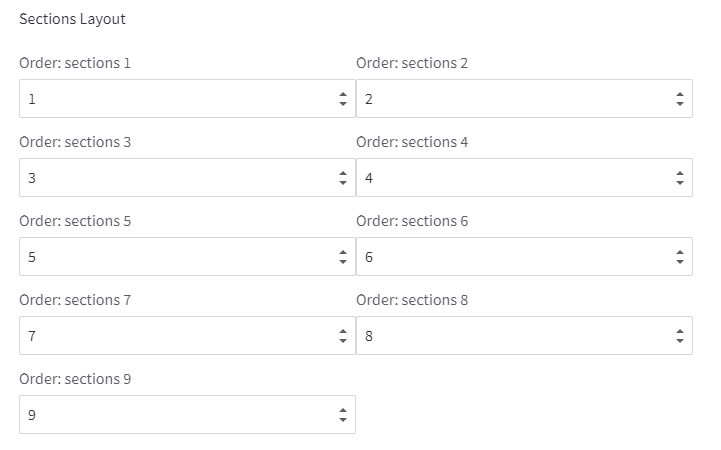Lower the Order: sections 6 value

tap(680, 262)
